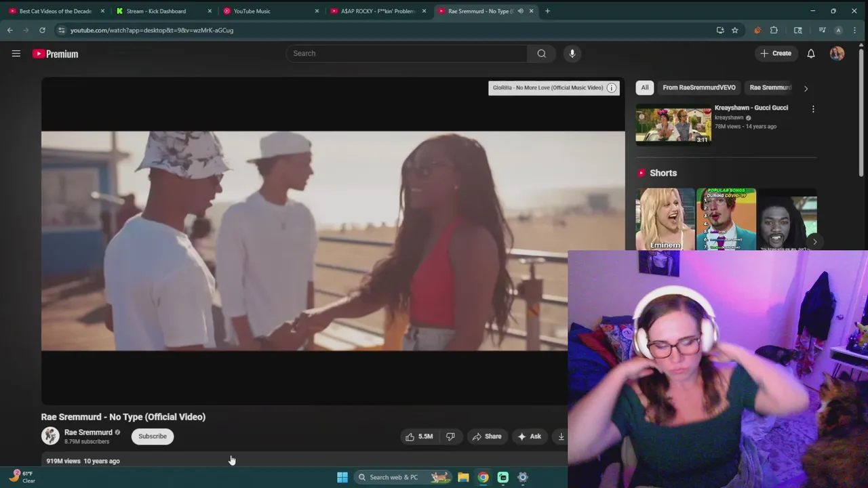Open the media controls icon in toolbar
Viewport: 868px width, 488px height.
pos(822,30)
